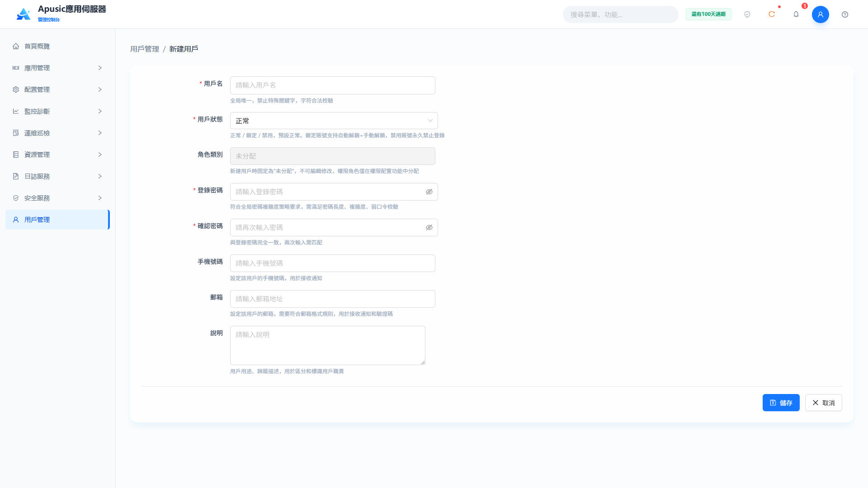Click the chart icon for 監控診斷
Image resolution: width=868 pixels, height=488 pixels.
16,111
